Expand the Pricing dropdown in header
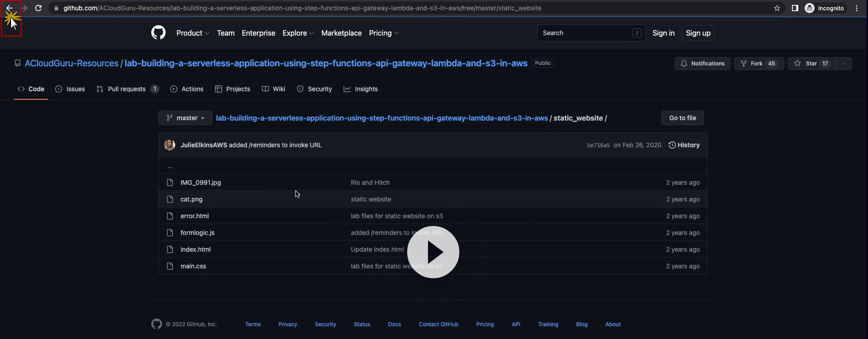The image size is (868, 339). pyautogui.click(x=384, y=33)
